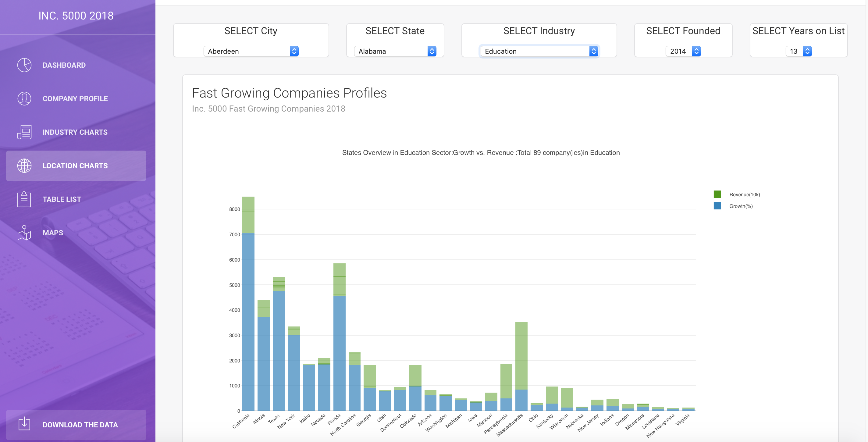Toggle the Growth(%) legend label
This screenshot has width=868, height=442.
[x=741, y=206]
